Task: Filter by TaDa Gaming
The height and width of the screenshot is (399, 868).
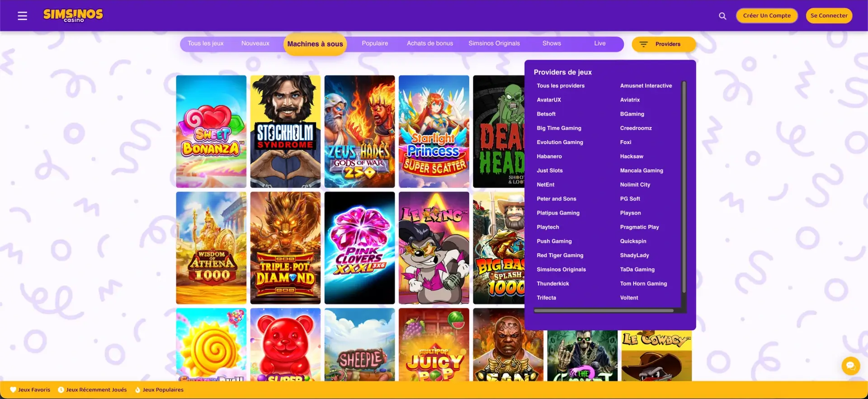Action: [637, 270]
